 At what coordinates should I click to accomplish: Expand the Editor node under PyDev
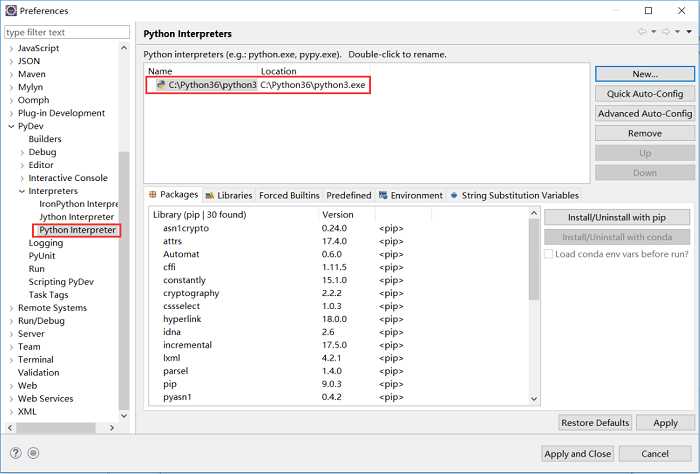[22, 165]
